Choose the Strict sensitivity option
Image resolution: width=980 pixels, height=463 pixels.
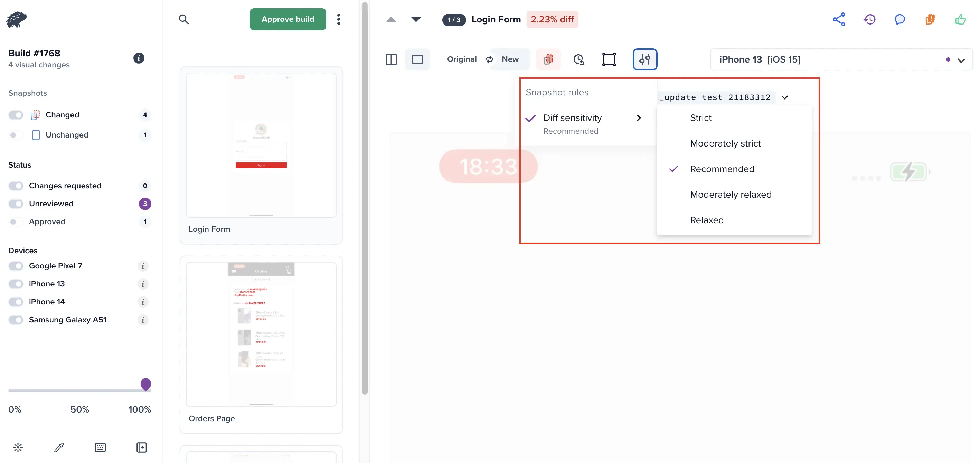coord(700,118)
